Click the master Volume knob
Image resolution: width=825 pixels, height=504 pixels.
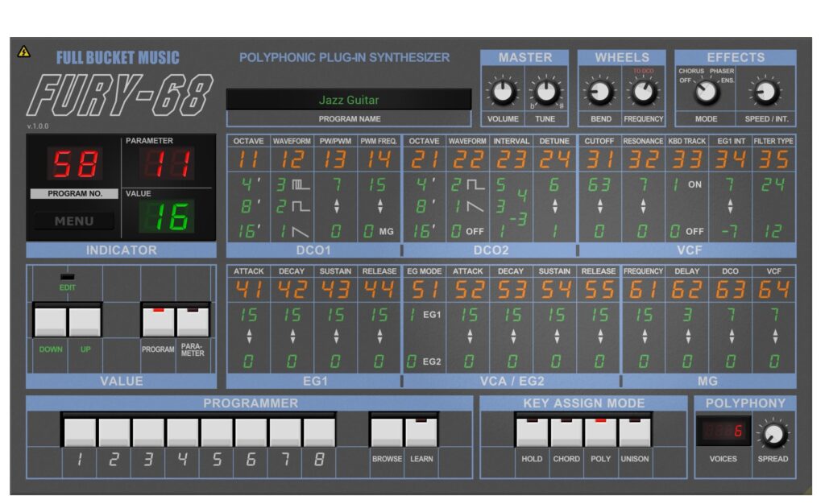503,93
